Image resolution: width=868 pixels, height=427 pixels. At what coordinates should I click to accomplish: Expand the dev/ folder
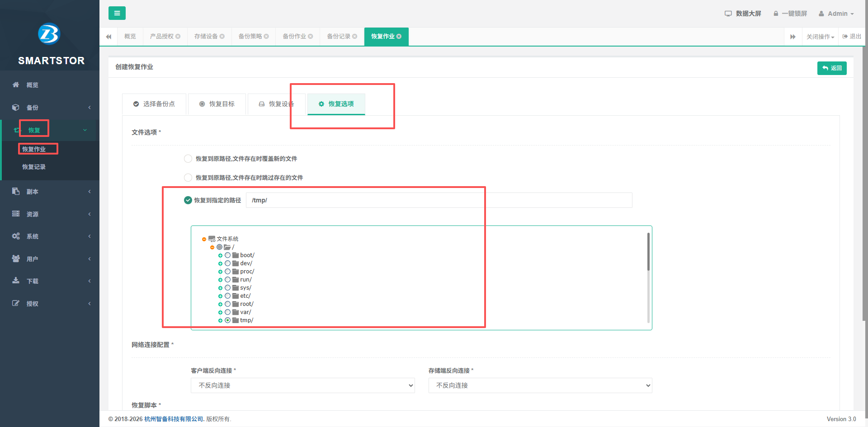click(220, 263)
